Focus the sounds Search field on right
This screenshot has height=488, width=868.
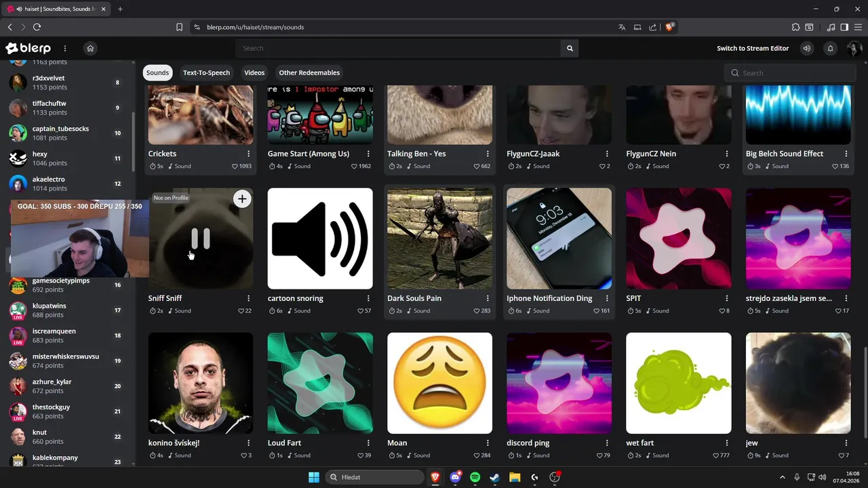pyautogui.click(x=791, y=73)
